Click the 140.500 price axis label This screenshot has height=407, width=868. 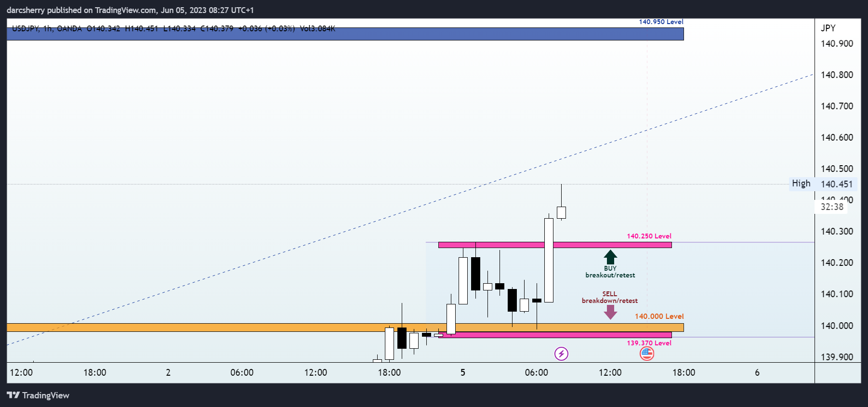click(x=837, y=169)
